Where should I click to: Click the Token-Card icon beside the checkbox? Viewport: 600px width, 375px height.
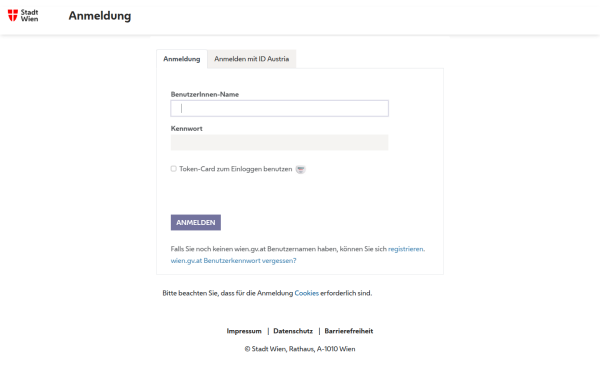301,169
